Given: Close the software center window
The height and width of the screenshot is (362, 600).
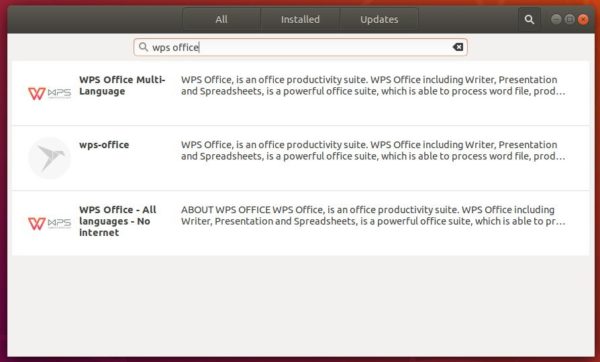Looking at the screenshot, I should [x=583, y=19].
